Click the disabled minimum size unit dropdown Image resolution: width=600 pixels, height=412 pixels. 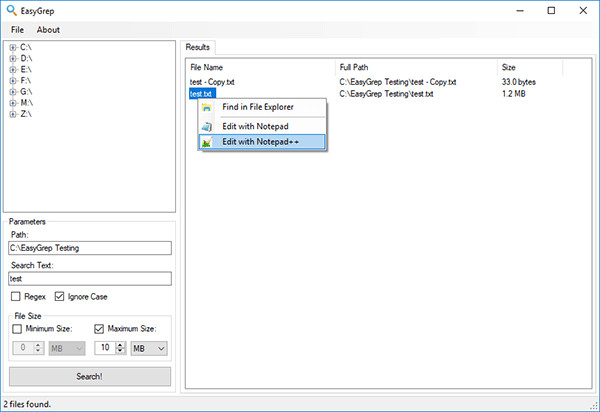[67, 348]
